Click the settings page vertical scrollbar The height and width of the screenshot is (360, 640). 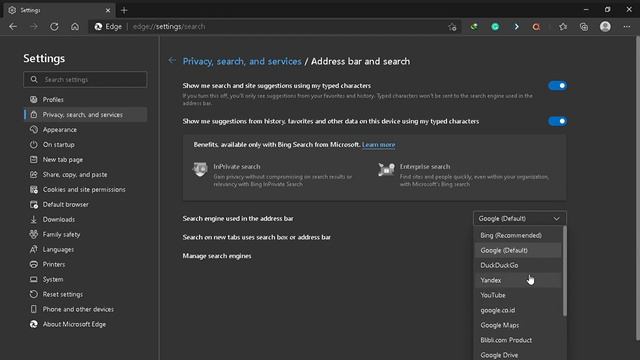pyautogui.click(x=638, y=188)
